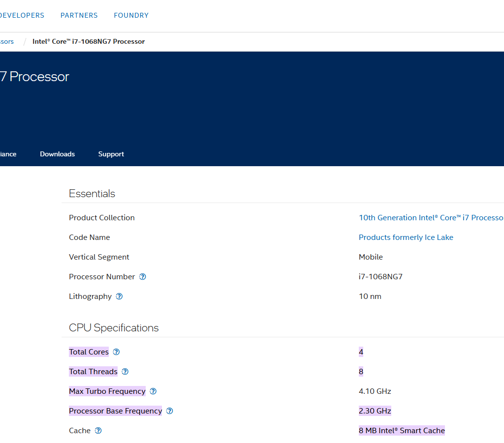Screen dimensions: 504x443
Task: Open the Developers menu
Action: pyautogui.click(x=22, y=15)
